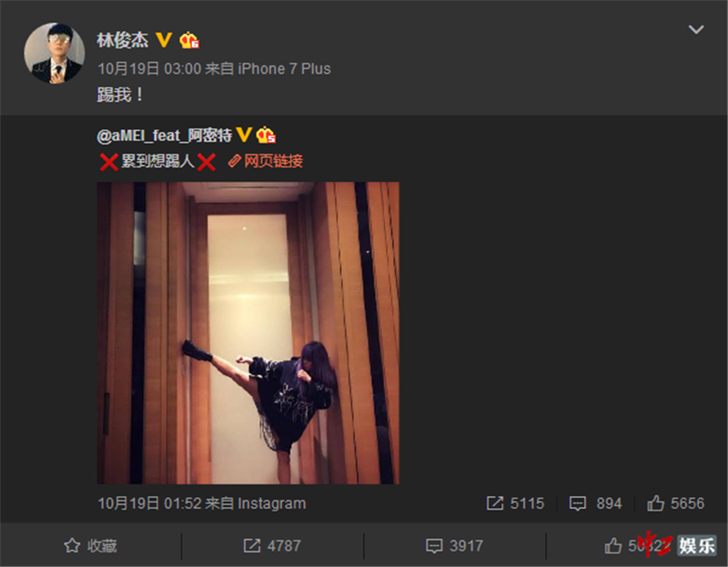Toggle 收藏 favorite star for this post
This screenshot has width=728, height=567.
(90, 546)
